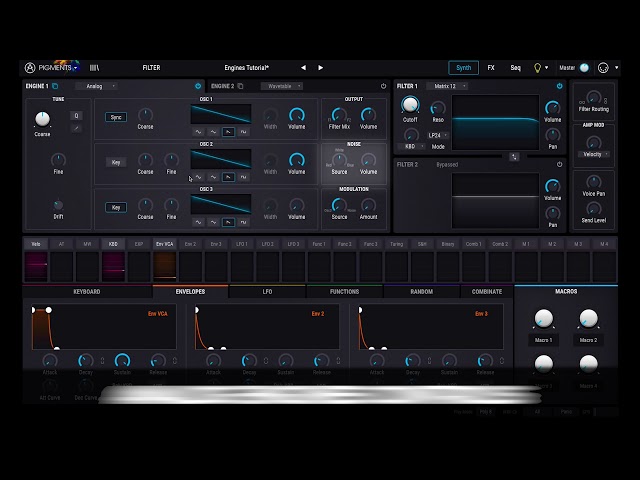Toggle Engine 2 power button
640x480 pixels.
[x=383, y=86]
